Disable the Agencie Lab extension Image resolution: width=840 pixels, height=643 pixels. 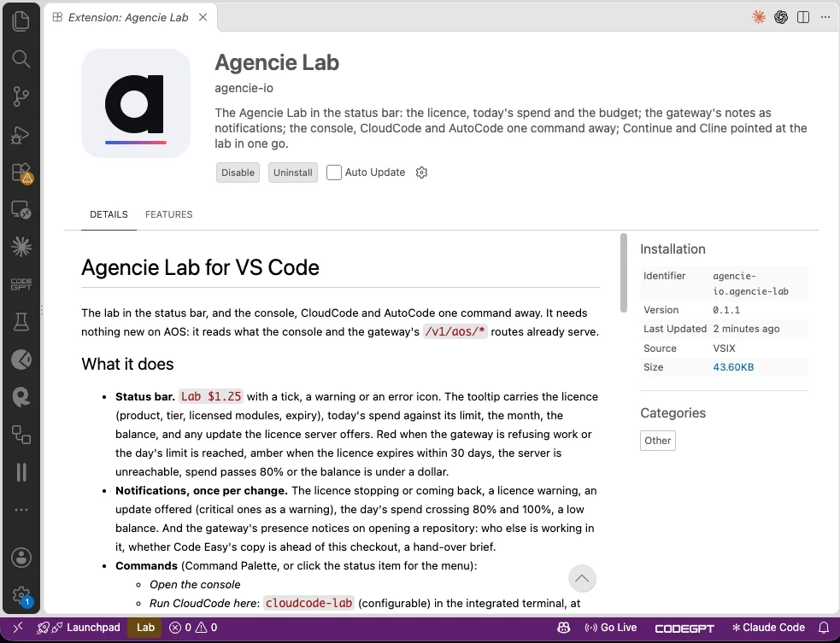click(x=238, y=172)
